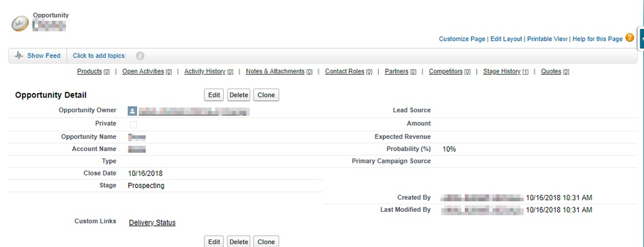Click the top Delete button

238,95
